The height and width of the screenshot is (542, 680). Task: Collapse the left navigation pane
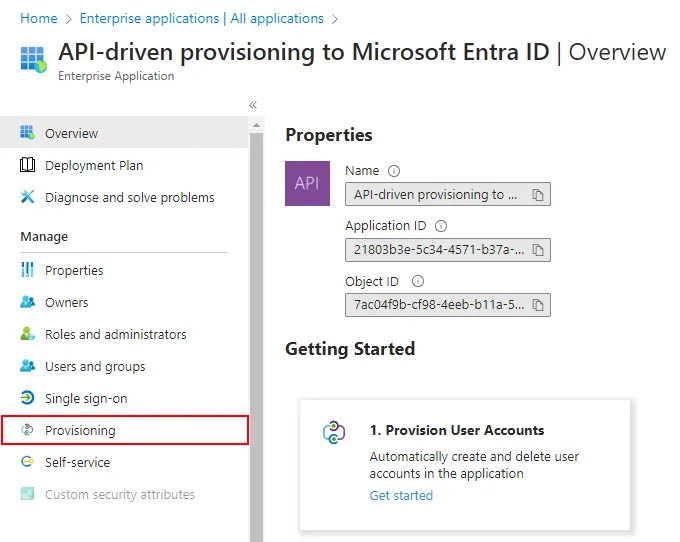(x=253, y=105)
